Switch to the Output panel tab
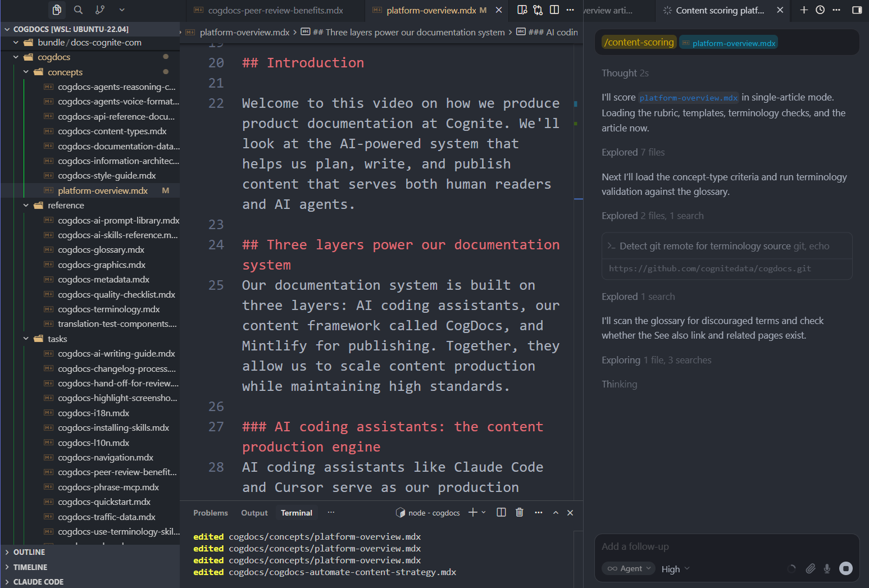Screen dimensions: 869x588 [x=254, y=513]
